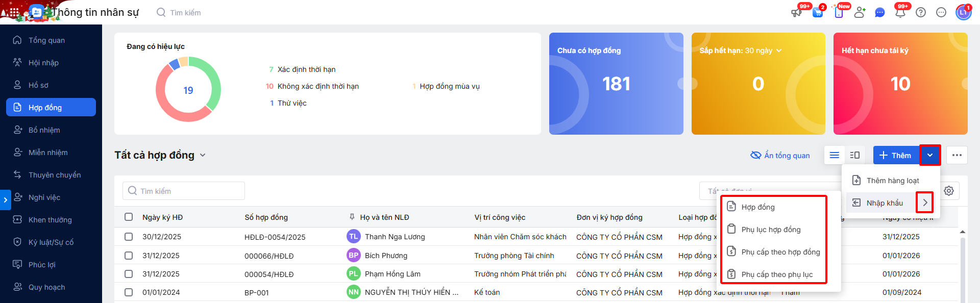Click the add user icon in header
This screenshot has height=303, width=980.
[x=860, y=13]
